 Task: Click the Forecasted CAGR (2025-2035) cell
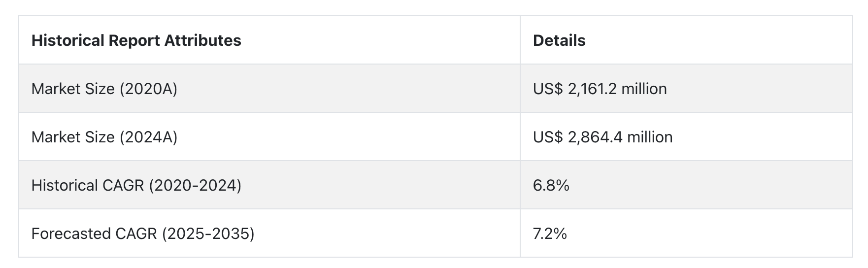[x=269, y=233]
